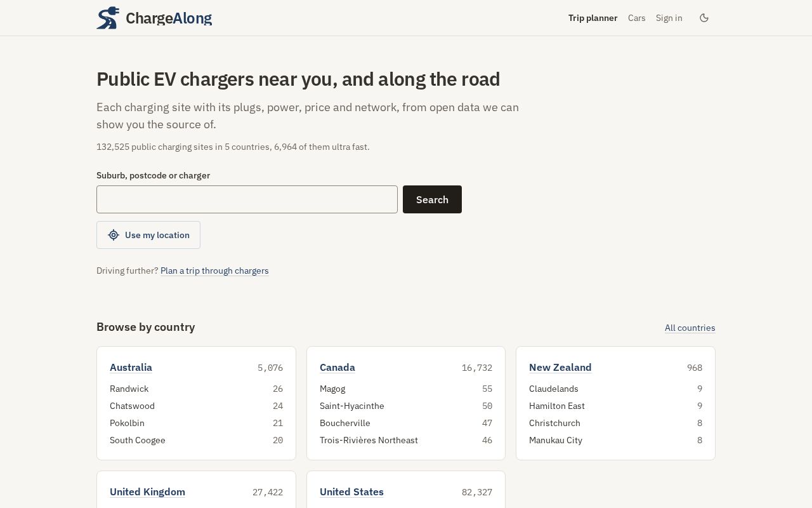Select Hamilton East in the New Zealand card

pos(557,406)
